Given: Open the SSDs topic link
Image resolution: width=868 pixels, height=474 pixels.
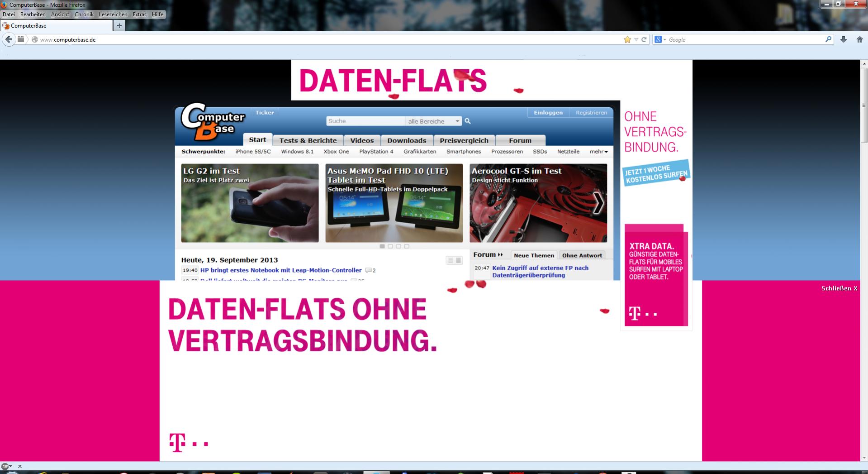Looking at the screenshot, I should [x=540, y=152].
